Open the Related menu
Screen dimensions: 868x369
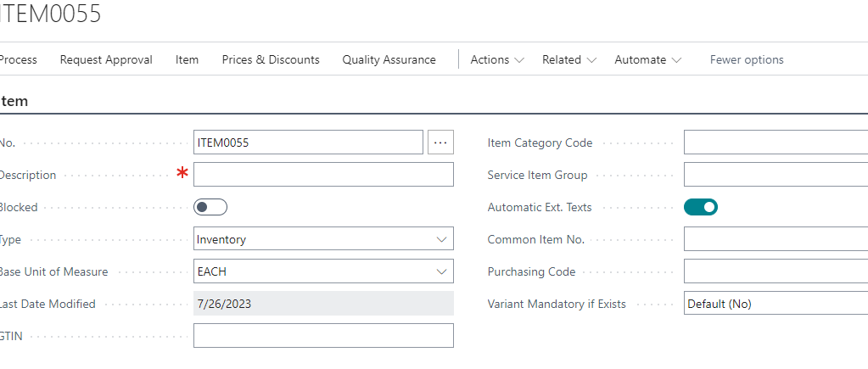569,59
